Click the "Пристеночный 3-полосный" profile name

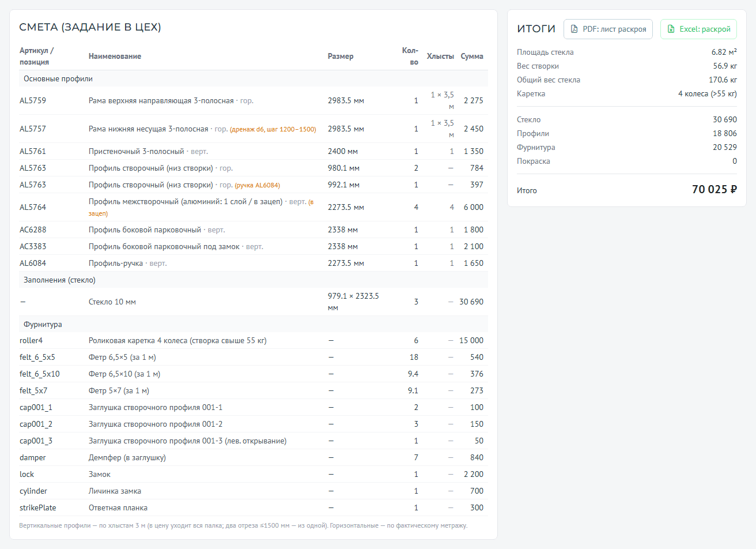[x=137, y=151]
